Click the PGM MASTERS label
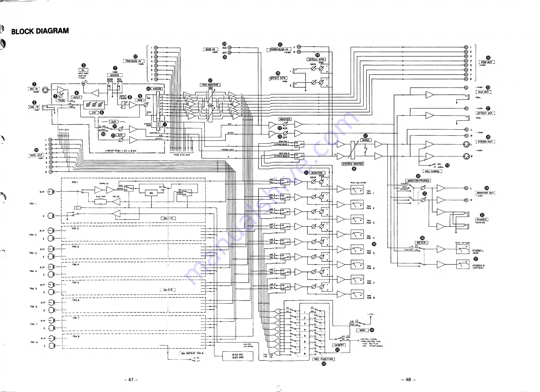This screenshot has height=392, width=540. (210, 85)
